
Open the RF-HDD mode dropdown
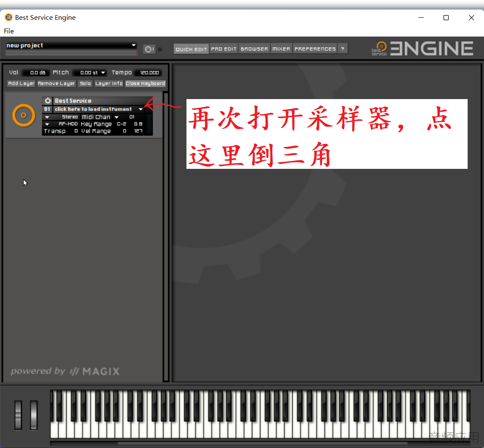click(47, 124)
